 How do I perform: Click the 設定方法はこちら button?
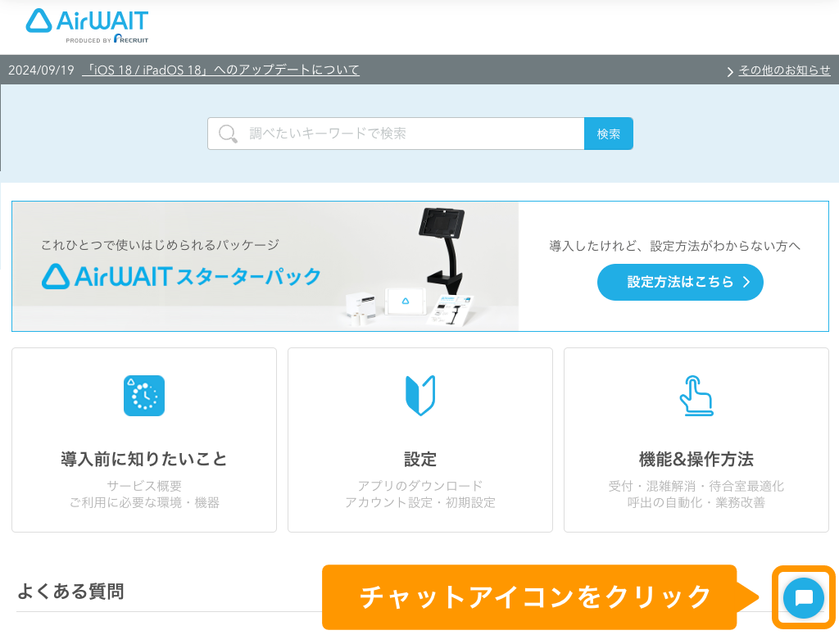pos(680,282)
